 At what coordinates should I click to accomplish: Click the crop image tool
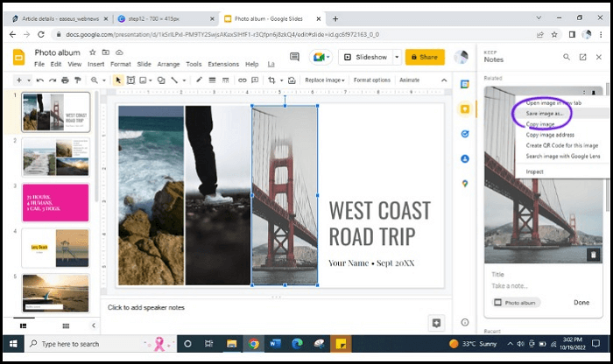click(272, 80)
